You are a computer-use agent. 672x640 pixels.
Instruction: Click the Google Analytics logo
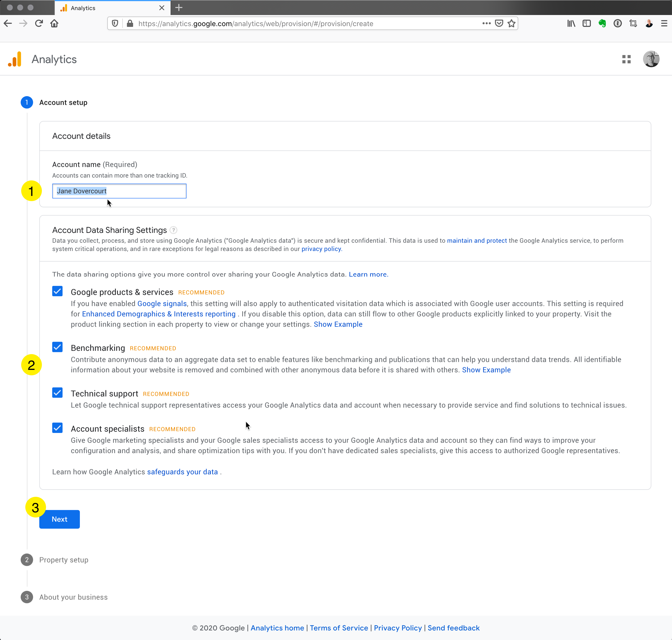point(15,59)
